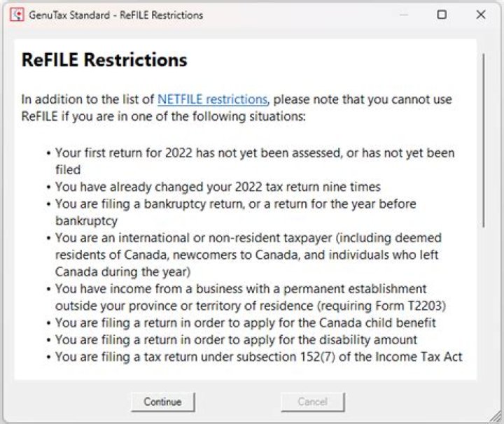Click the window title bar text

115,15
